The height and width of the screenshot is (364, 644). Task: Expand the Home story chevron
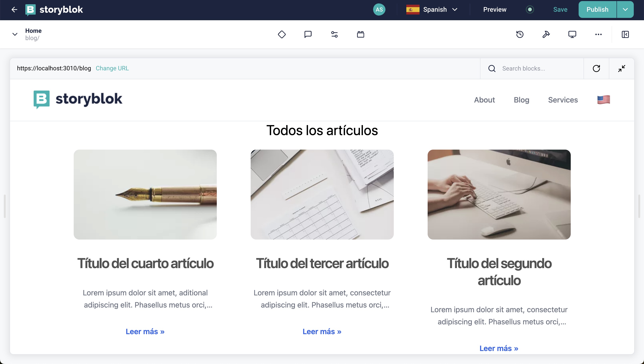point(14,34)
